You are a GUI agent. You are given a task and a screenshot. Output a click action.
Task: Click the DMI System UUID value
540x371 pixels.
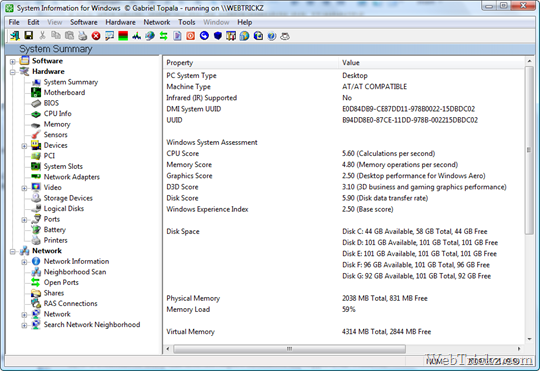tap(408, 109)
